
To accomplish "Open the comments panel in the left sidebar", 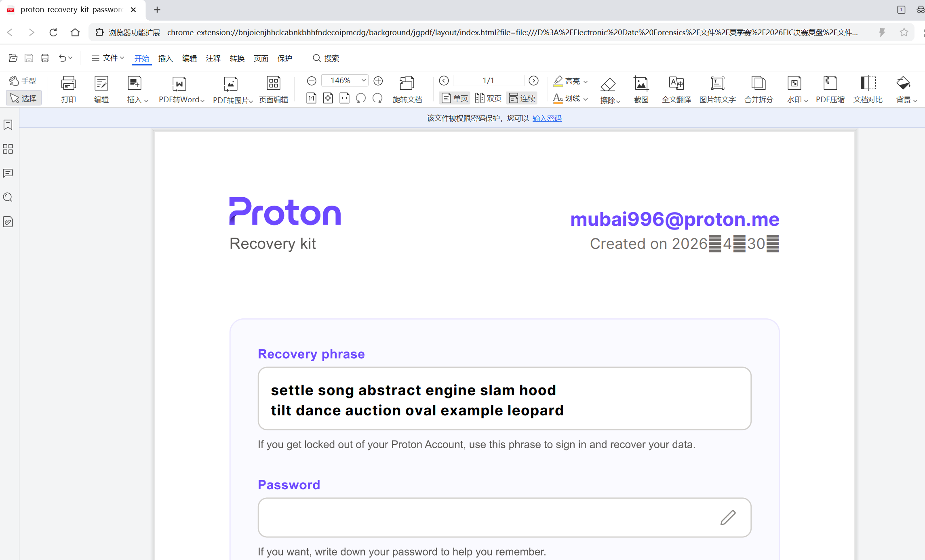I will pos(8,173).
